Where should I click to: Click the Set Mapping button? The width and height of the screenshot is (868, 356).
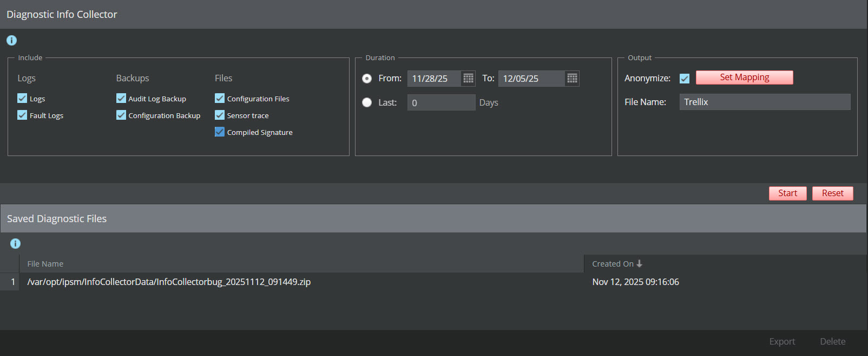point(745,77)
